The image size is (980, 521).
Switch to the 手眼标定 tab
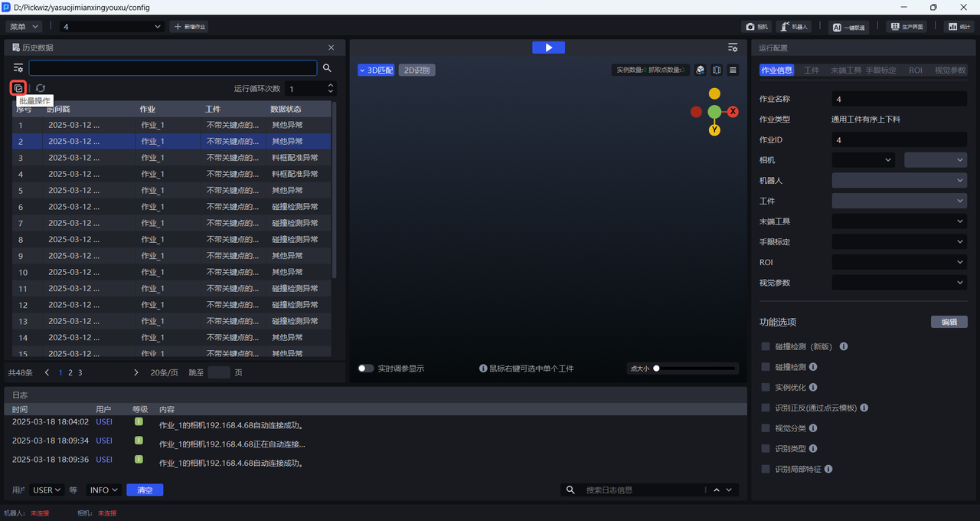[880, 70]
